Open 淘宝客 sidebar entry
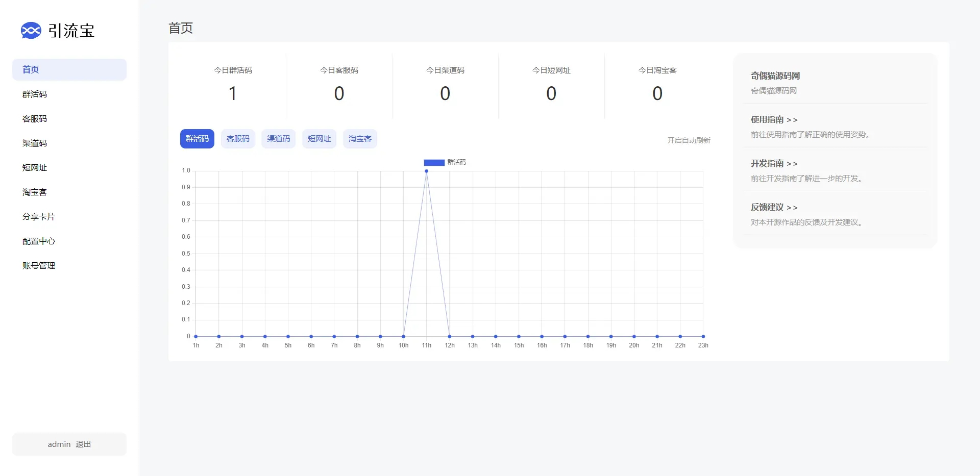 click(x=35, y=192)
